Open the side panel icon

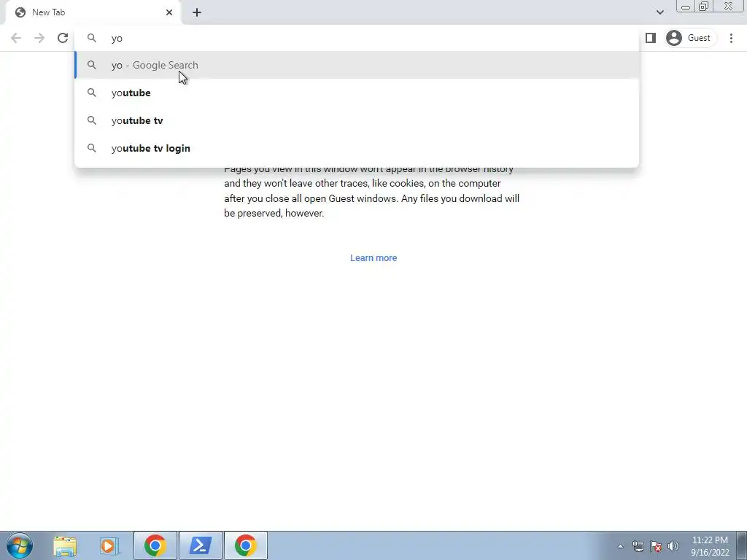pos(650,38)
